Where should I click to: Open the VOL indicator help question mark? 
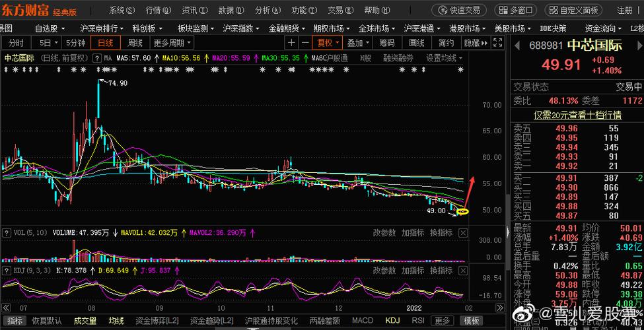click(x=6, y=233)
